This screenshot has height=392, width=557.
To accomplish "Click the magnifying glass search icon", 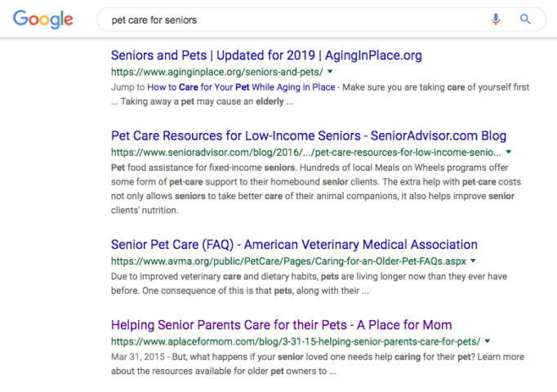I will click(x=525, y=19).
